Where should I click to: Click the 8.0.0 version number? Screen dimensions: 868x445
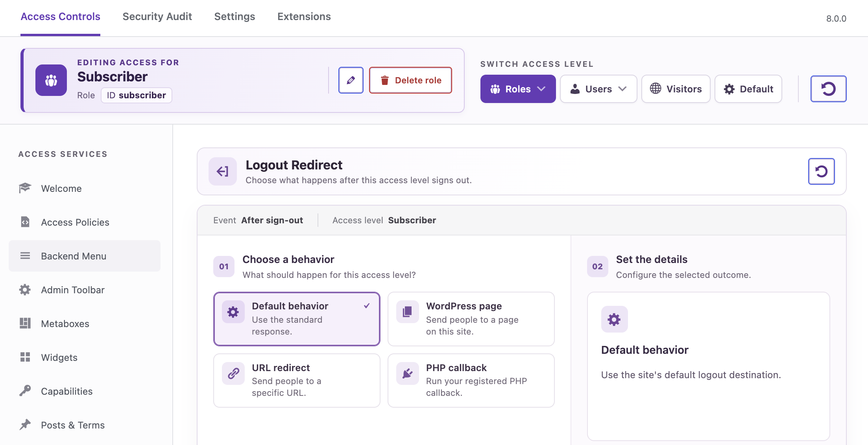[836, 18]
